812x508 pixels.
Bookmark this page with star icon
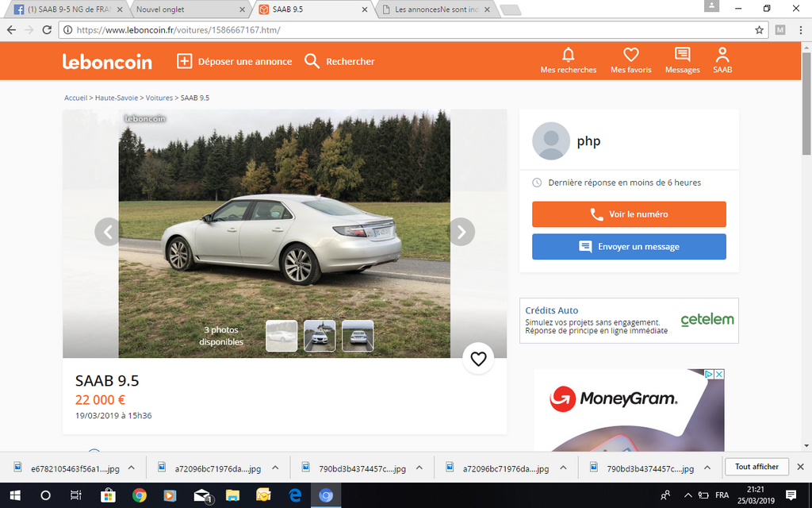coord(759,30)
